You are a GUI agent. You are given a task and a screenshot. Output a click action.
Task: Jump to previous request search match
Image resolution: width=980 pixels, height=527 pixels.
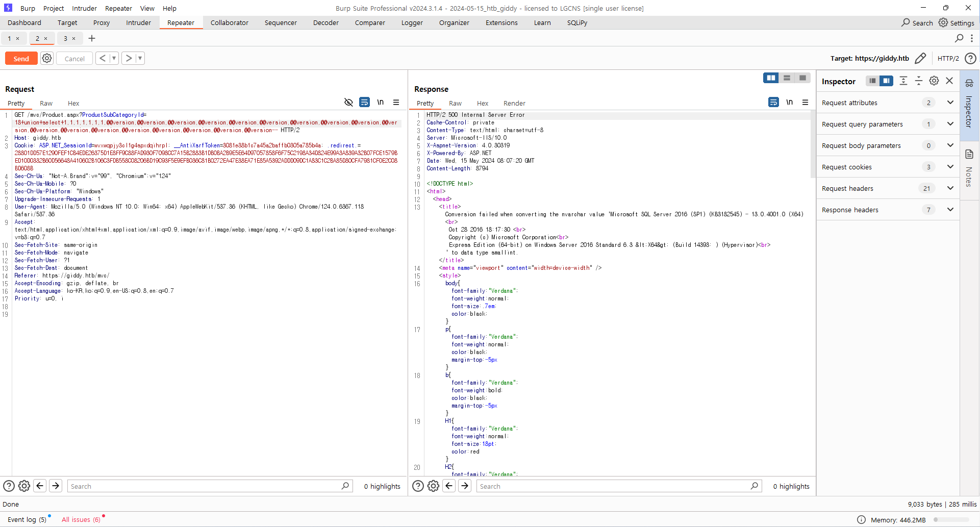pyautogui.click(x=40, y=486)
